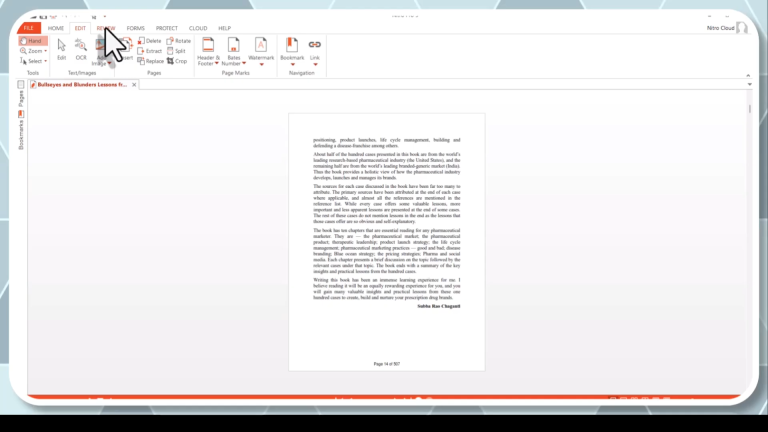Screen dimensions: 768x432
Task: Click Replace pages
Action: (x=150, y=61)
